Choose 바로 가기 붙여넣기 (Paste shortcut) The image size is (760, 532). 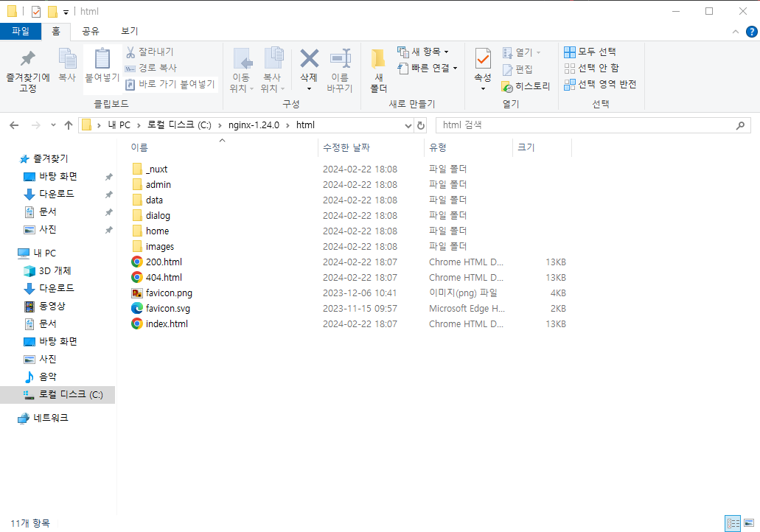170,84
